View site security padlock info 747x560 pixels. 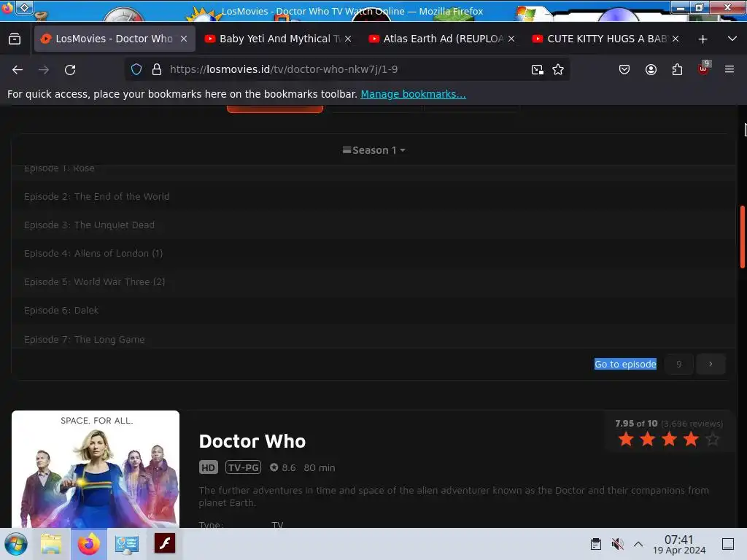tap(157, 69)
